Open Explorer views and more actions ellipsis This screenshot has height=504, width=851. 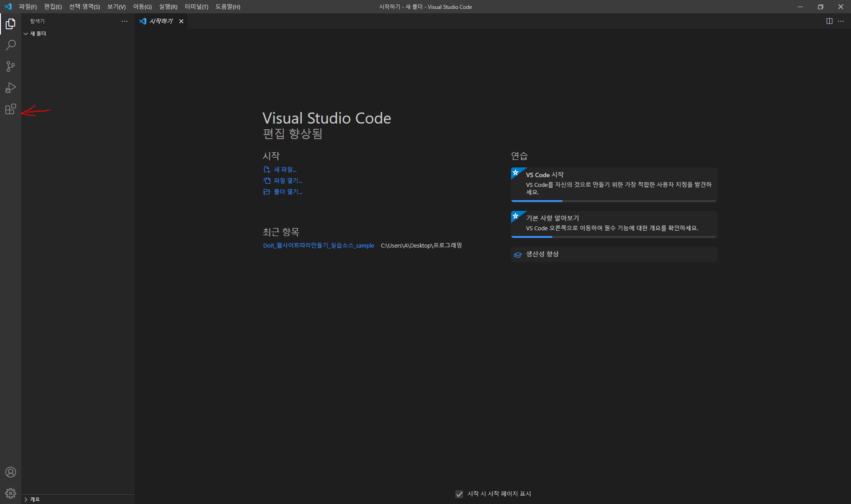pyautogui.click(x=125, y=21)
